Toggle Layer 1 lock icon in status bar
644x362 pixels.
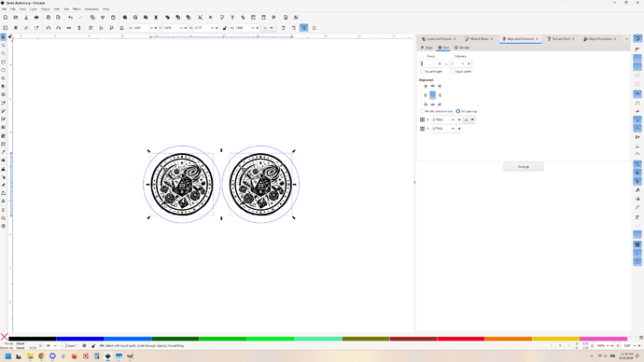[x=93, y=345]
